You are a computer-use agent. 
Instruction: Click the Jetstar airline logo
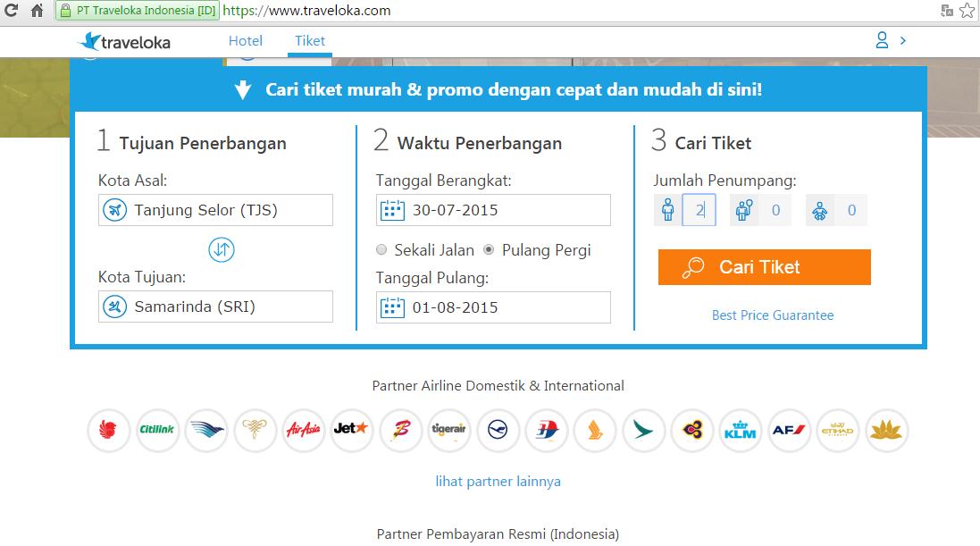click(350, 431)
